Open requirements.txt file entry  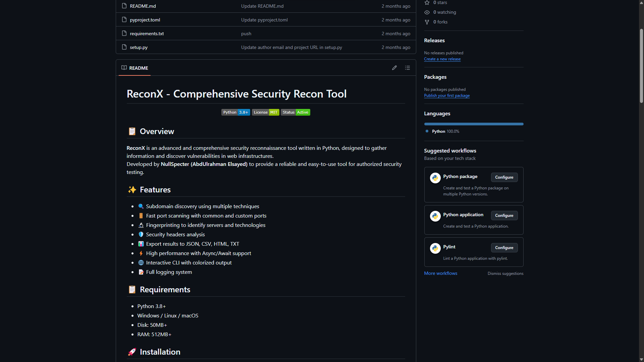[147, 34]
